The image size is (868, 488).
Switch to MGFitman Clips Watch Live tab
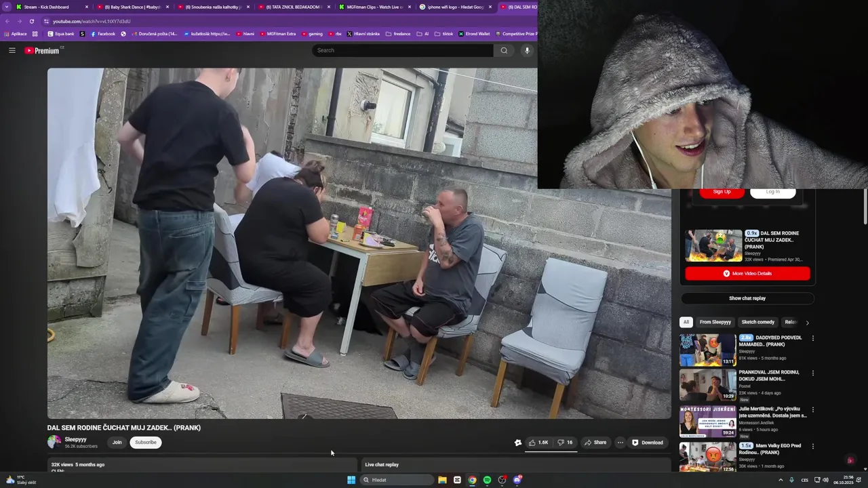(374, 7)
